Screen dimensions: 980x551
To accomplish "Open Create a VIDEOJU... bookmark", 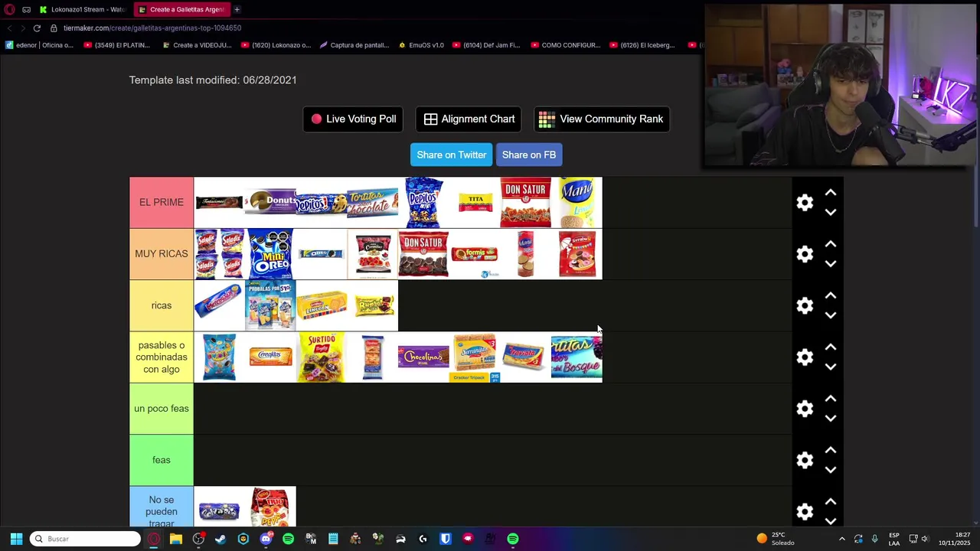I will (x=197, y=45).
